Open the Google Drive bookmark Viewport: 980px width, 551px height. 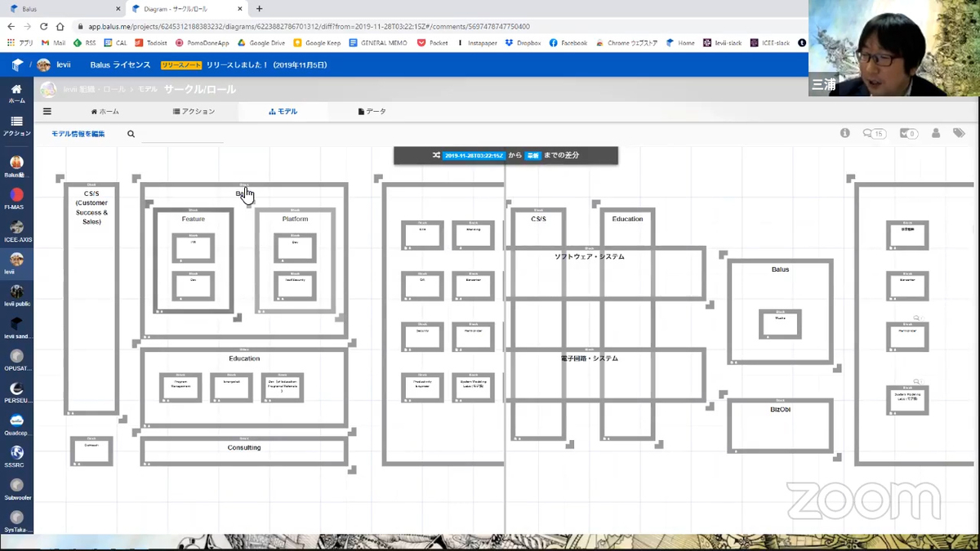[x=261, y=42]
